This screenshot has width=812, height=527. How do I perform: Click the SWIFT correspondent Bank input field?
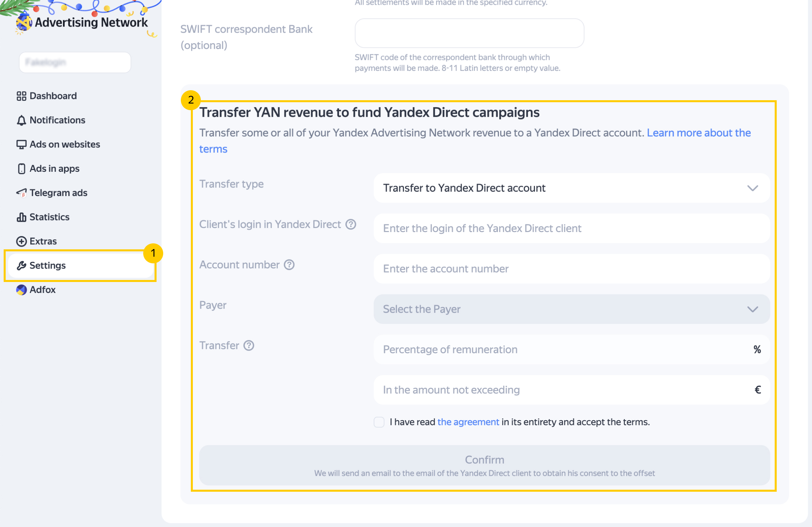[x=469, y=33]
